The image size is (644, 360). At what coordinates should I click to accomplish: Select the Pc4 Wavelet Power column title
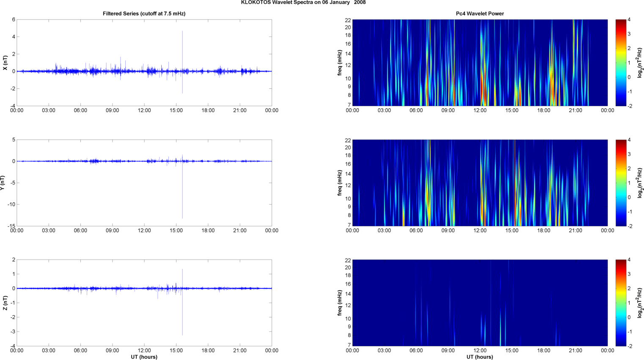click(x=479, y=14)
